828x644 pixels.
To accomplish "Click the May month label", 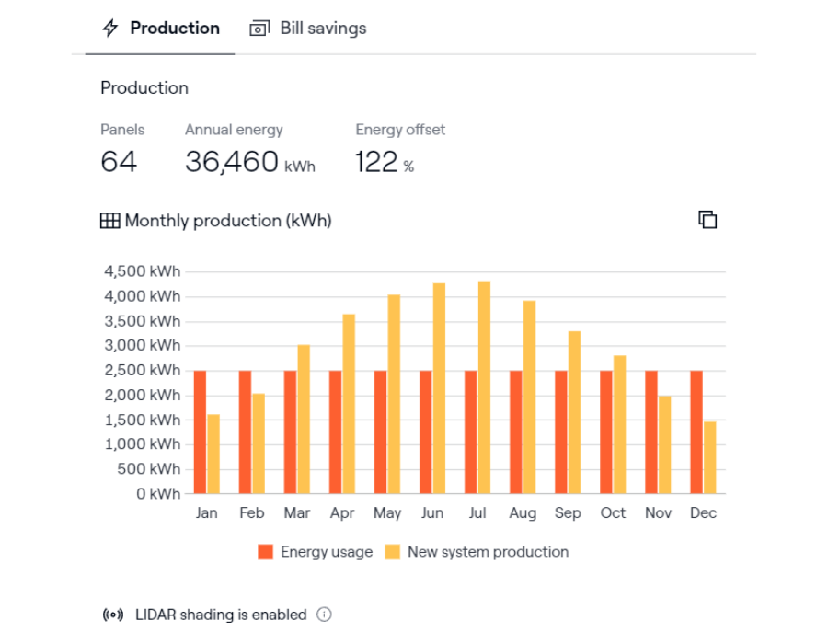I will tap(387, 513).
